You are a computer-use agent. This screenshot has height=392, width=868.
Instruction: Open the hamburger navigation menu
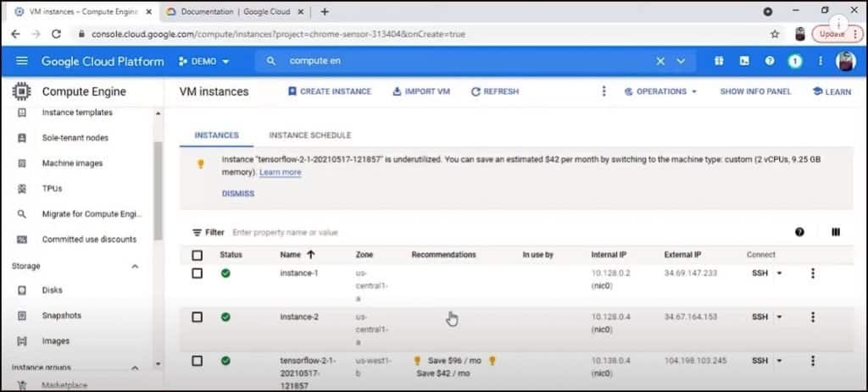22,61
